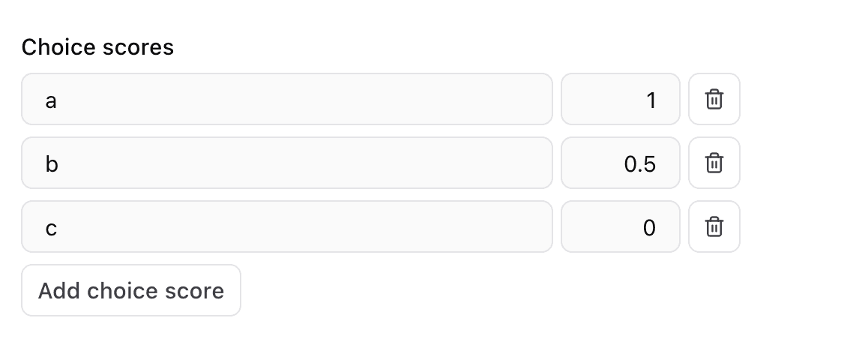Select the score input for choice c

click(620, 226)
